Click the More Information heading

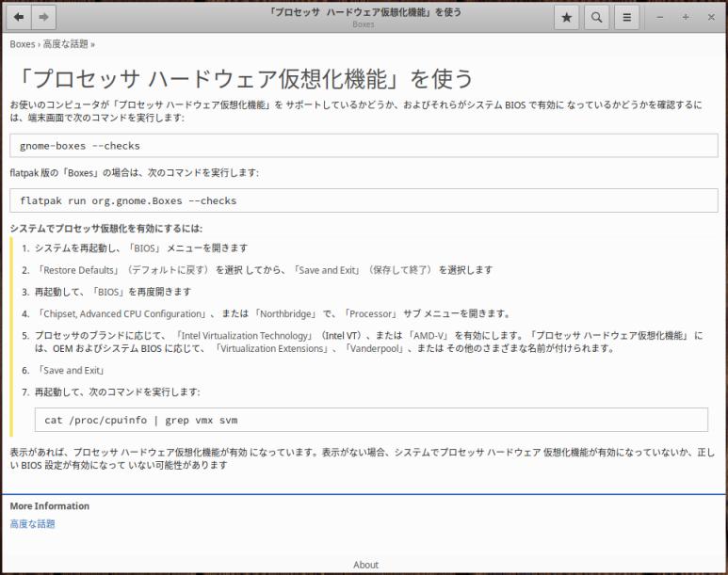(x=50, y=506)
